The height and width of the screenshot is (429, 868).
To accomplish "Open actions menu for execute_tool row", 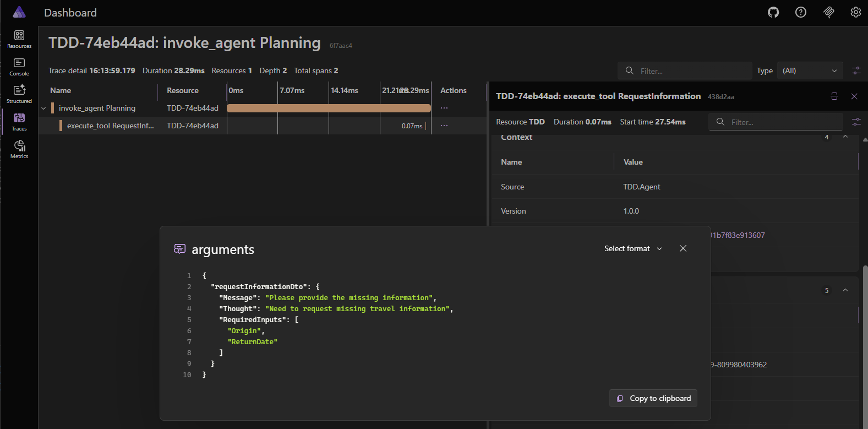I will tap(444, 126).
